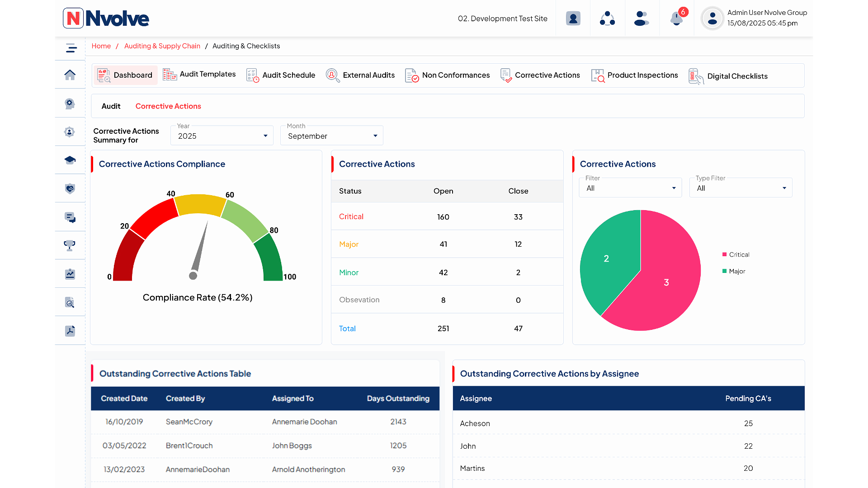Navigate to Auditing & Supply Chain breadcrumb
The height and width of the screenshot is (488, 868).
point(162,46)
